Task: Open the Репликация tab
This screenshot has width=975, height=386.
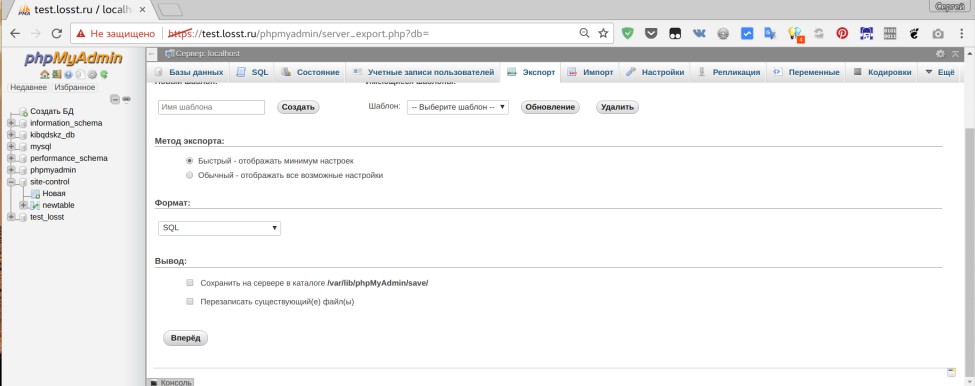Action: (729, 72)
